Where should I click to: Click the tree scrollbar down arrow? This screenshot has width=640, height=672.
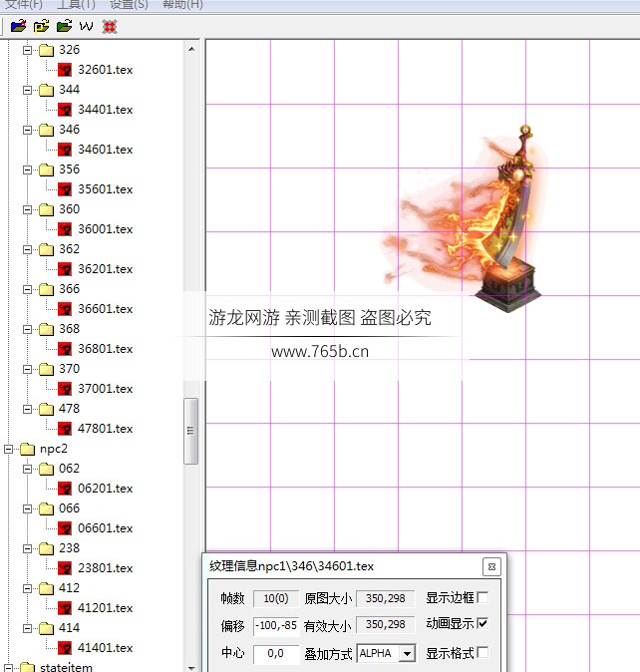click(191, 667)
